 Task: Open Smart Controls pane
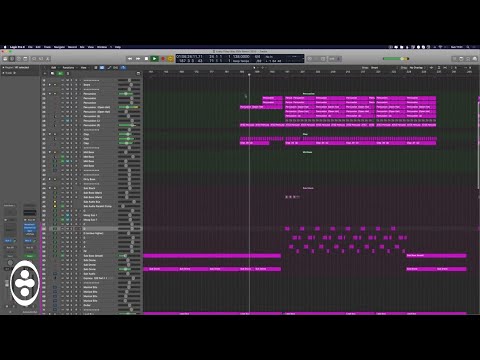coord(34,59)
